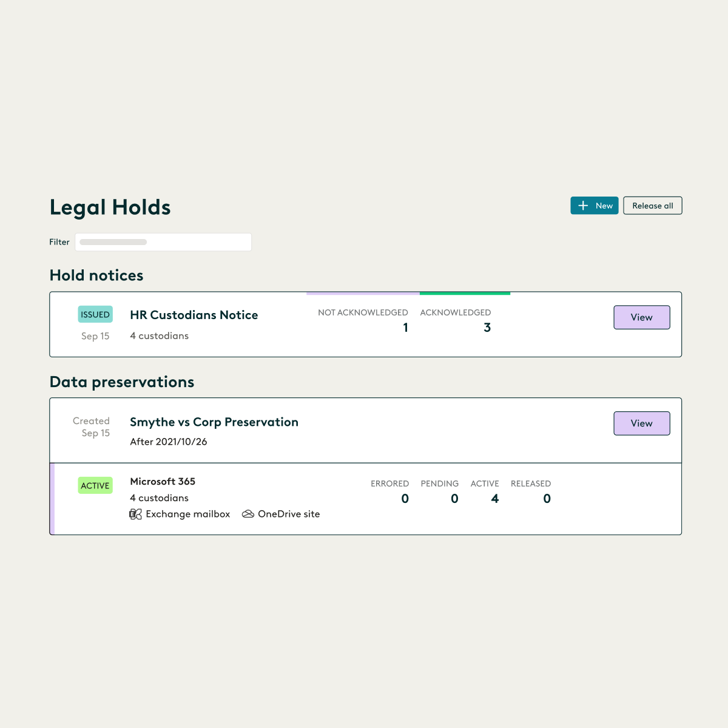Click the ERRORED count of 0

pyautogui.click(x=405, y=499)
